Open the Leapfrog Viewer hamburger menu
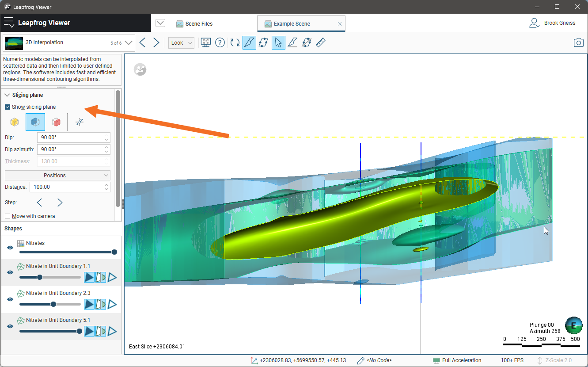The image size is (588, 367). (9, 23)
